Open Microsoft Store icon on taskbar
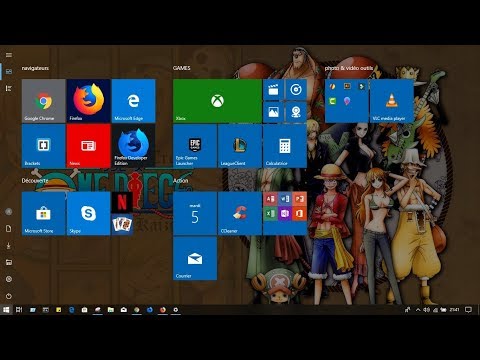Viewport: 480px width, 360px height. tap(85, 310)
